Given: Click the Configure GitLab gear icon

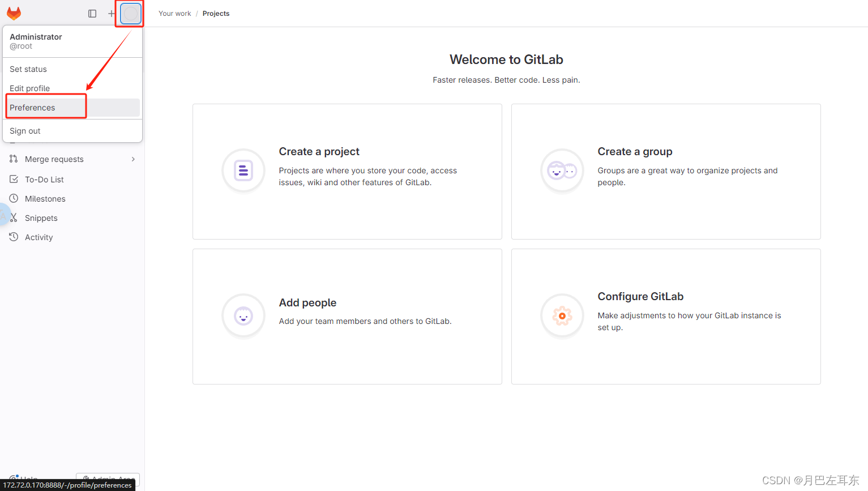Looking at the screenshot, I should point(562,316).
